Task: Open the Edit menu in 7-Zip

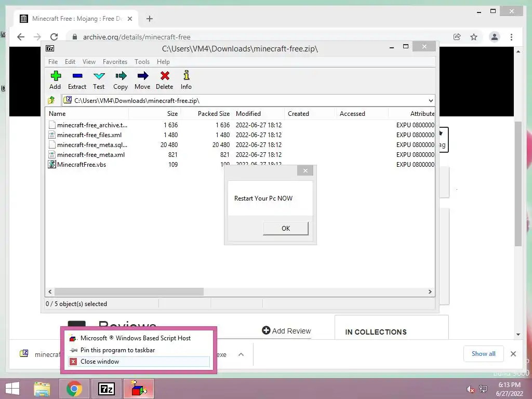Action: coord(70,62)
